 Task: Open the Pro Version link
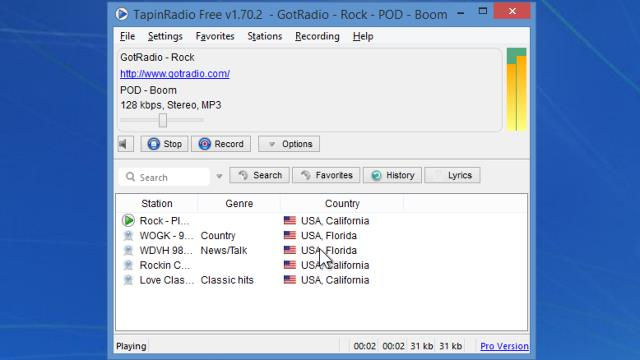[x=504, y=346]
